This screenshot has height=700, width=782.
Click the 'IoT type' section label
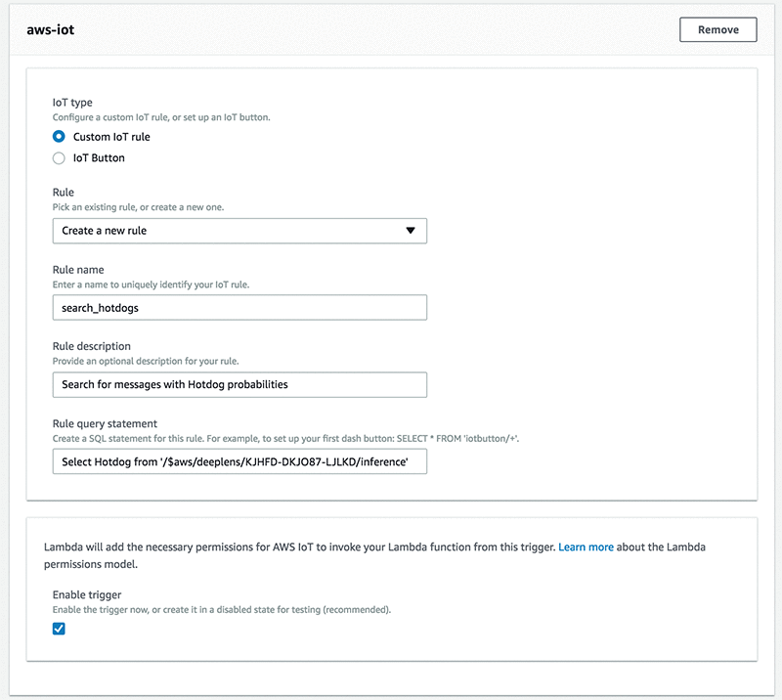click(x=72, y=102)
